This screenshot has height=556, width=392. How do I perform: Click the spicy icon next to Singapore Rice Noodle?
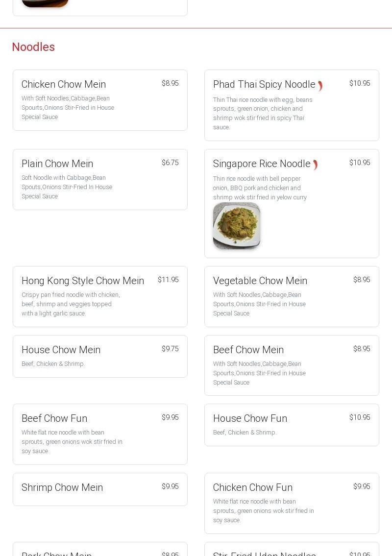pyautogui.click(x=315, y=165)
